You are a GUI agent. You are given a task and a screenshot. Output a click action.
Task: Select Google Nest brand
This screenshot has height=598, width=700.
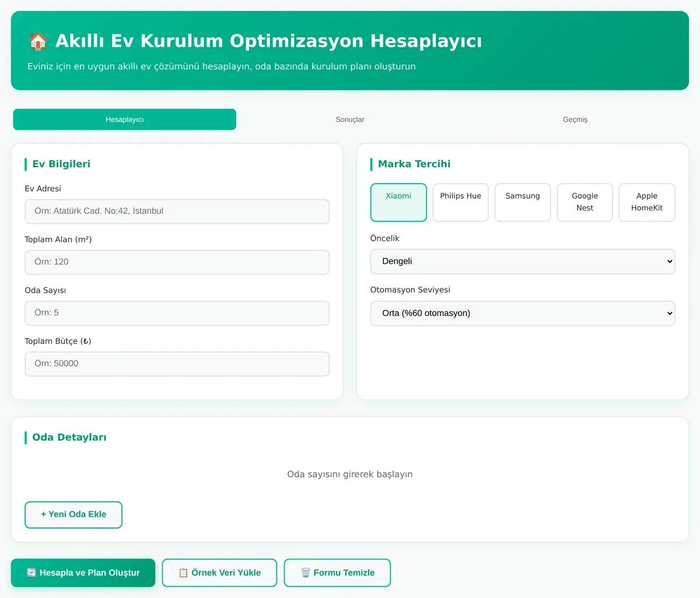tap(585, 202)
